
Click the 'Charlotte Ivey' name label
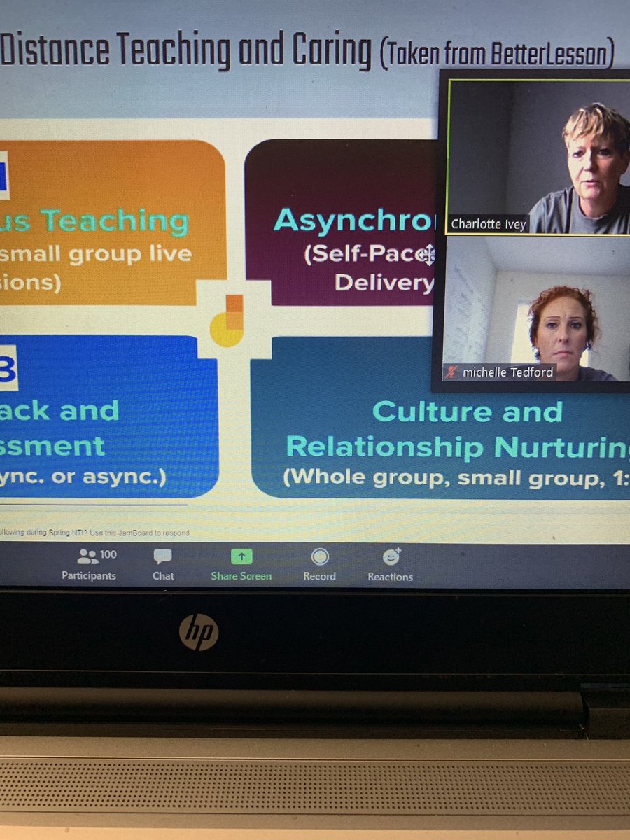click(x=489, y=225)
